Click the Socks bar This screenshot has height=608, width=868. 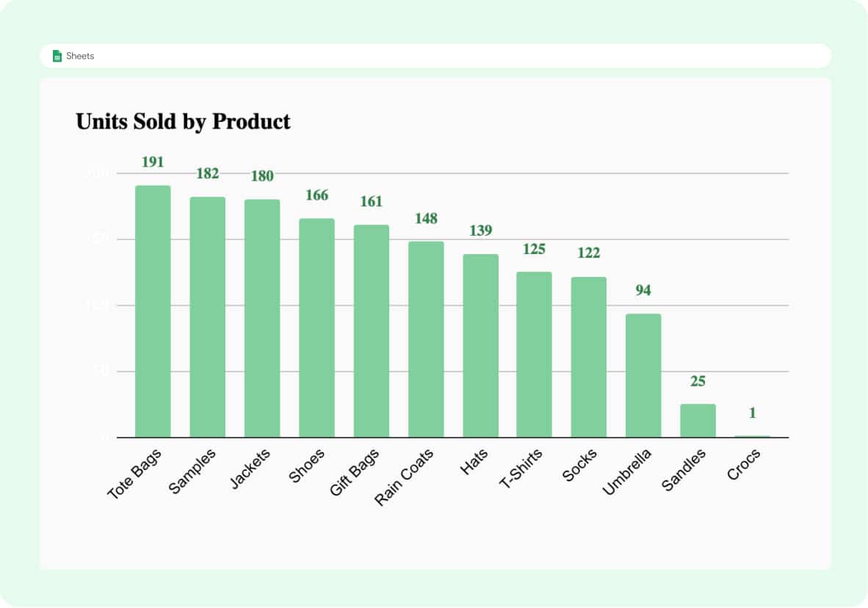pos(589,357)
